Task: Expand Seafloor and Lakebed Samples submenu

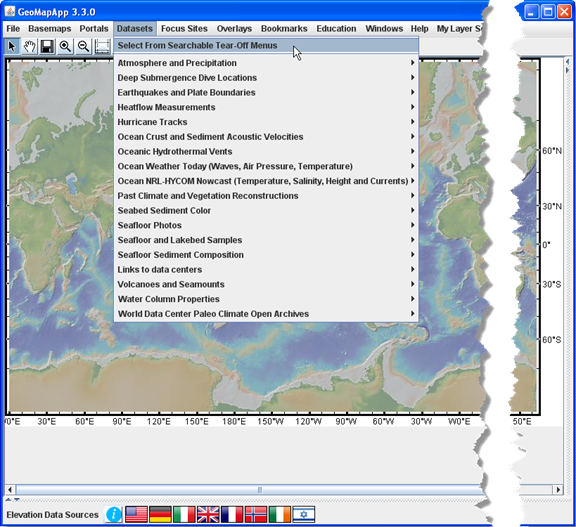Action: 266,240
